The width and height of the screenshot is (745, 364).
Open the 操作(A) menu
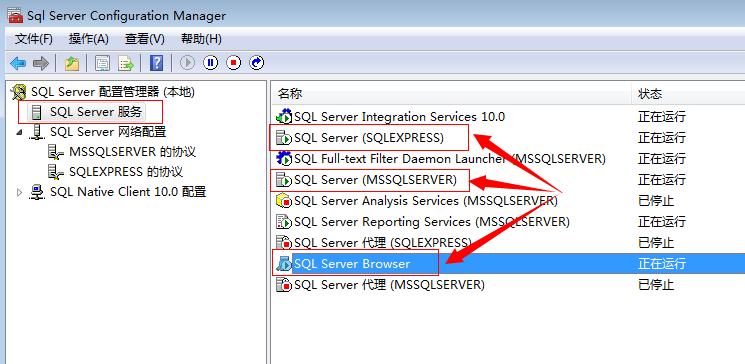(89, 39)
